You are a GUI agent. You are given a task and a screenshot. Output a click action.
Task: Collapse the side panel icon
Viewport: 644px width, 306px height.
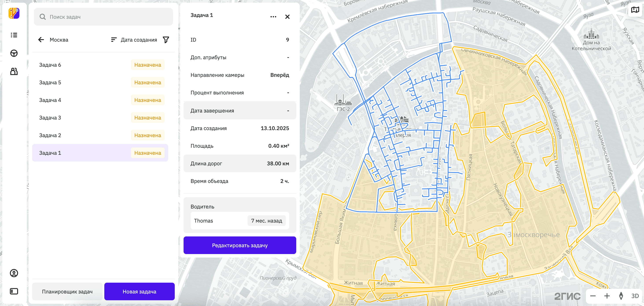tap(14, 291)
